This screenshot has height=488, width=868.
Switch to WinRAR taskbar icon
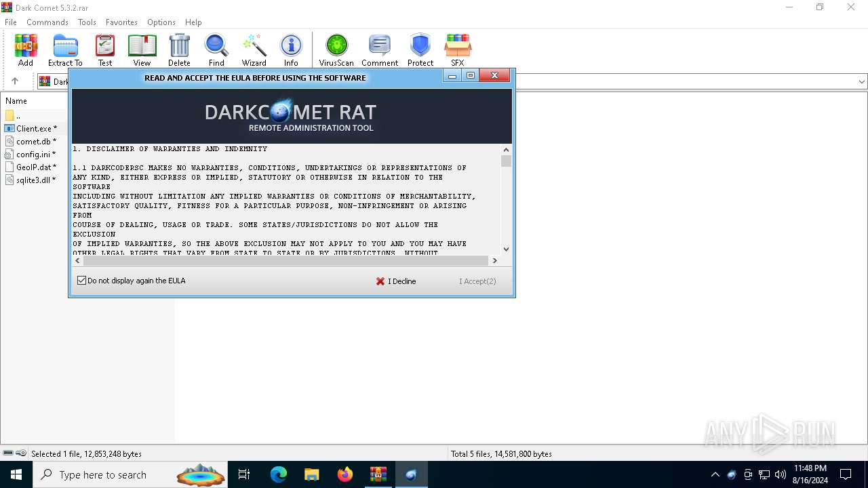(x=378, y=474)
